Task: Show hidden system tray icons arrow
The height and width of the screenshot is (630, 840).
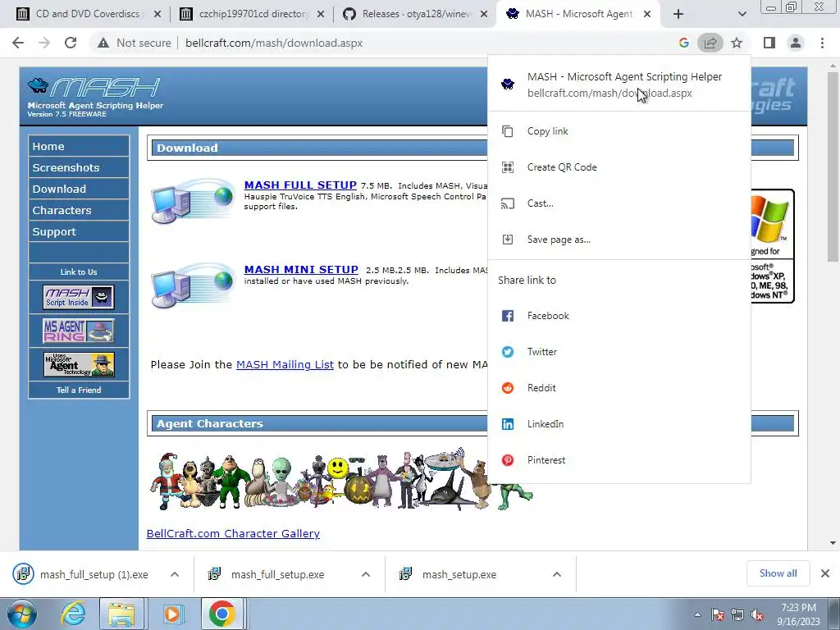Action: tap(697, 614)
